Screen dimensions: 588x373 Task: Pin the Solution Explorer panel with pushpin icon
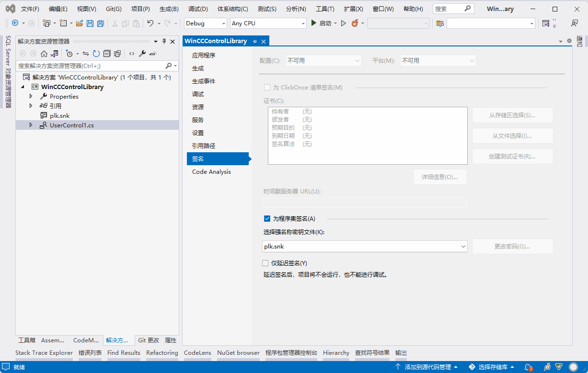pos(164,42)
